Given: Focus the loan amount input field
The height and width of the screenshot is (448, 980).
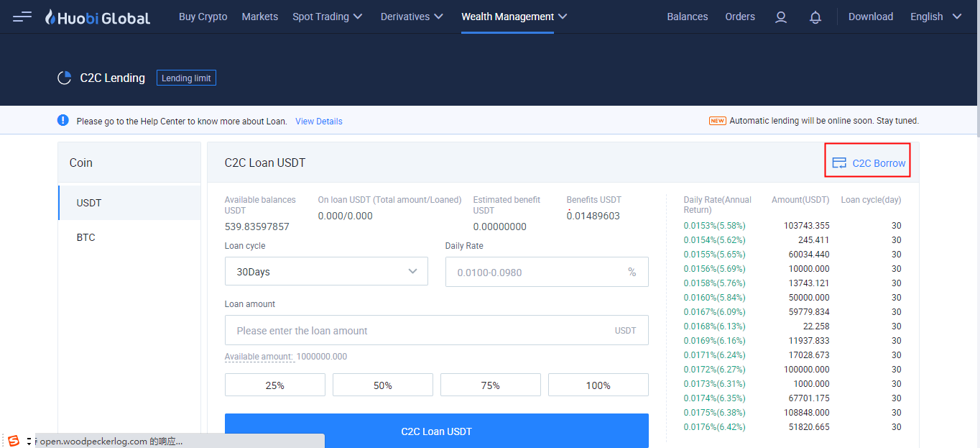Looking at the screenshot, I should [x=437, y=330].
